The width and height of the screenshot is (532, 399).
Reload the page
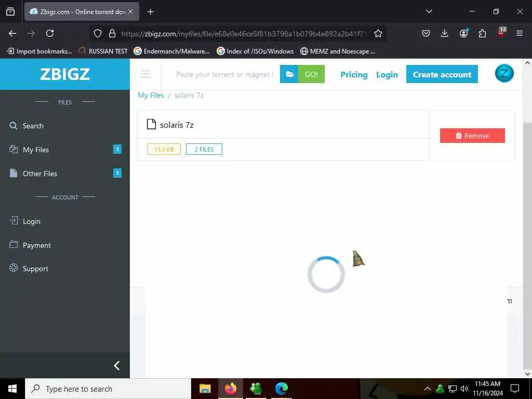(50, 33)
